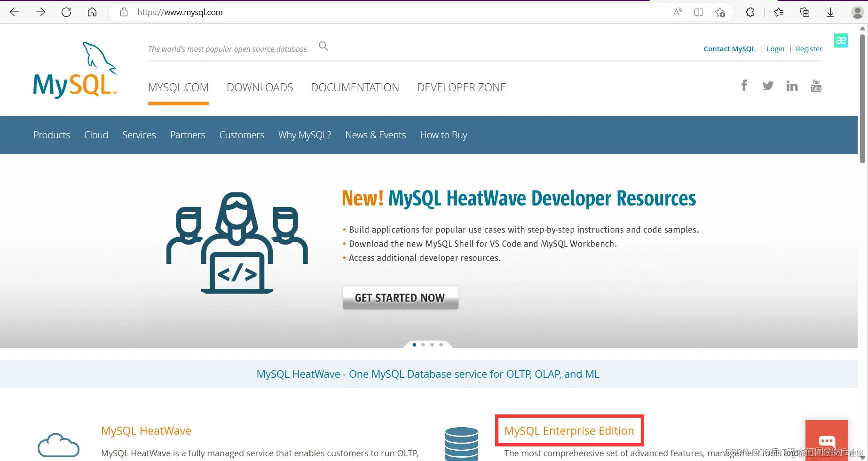Open the Favorites list icon
The image size is (868, 461).
click(x=779, y=12)
